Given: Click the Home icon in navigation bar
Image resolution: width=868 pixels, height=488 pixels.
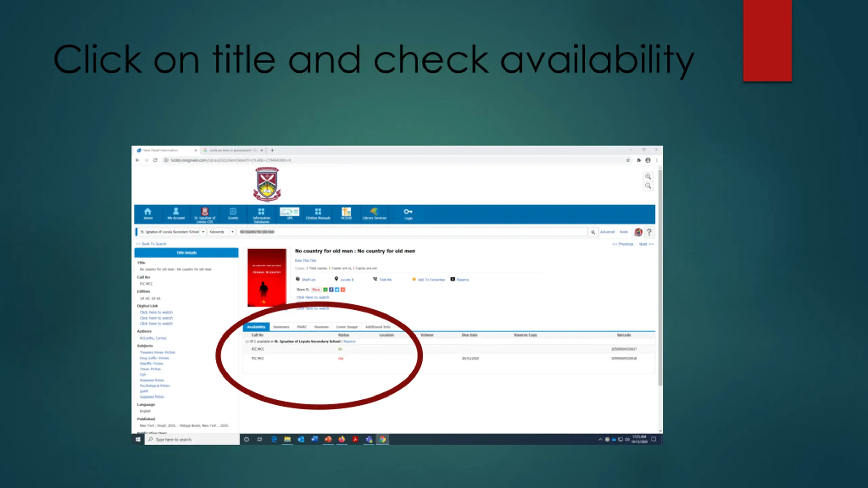Looking at the screenshot, I should (x=147, y=212).
